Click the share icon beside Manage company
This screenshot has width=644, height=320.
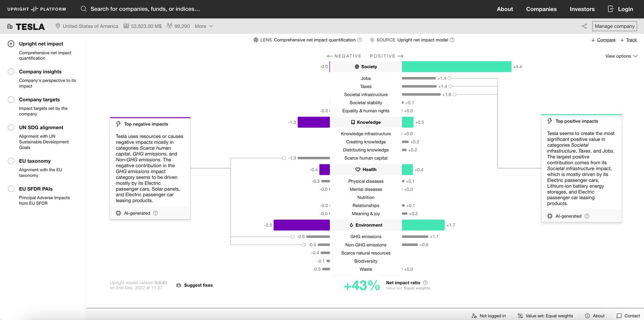pos(584,26)
